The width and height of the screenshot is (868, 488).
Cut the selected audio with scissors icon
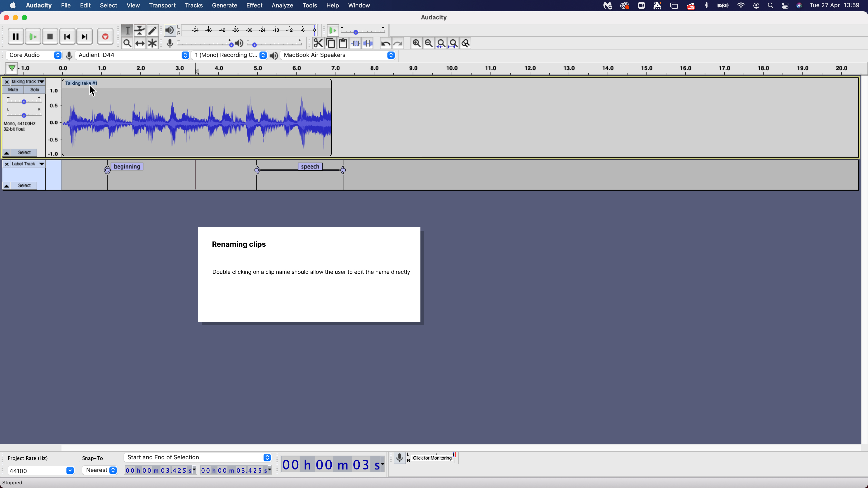click(x=318, y=43)
